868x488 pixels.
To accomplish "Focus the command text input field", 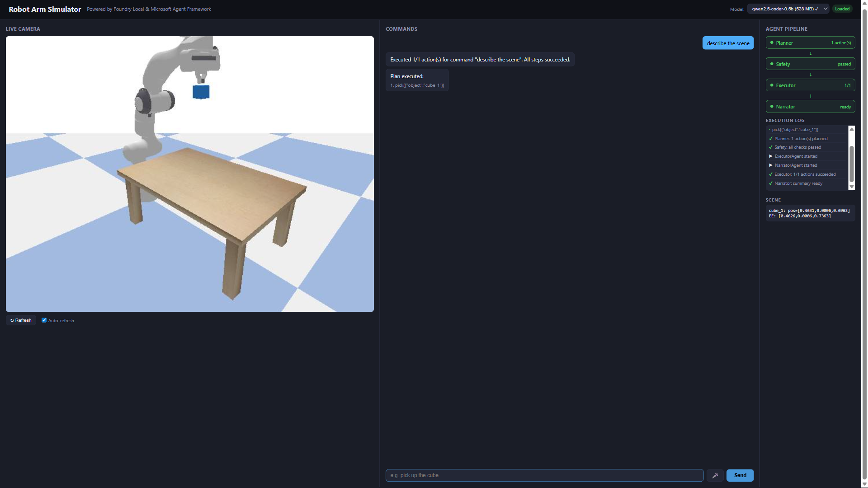I will tap(544, 475).
